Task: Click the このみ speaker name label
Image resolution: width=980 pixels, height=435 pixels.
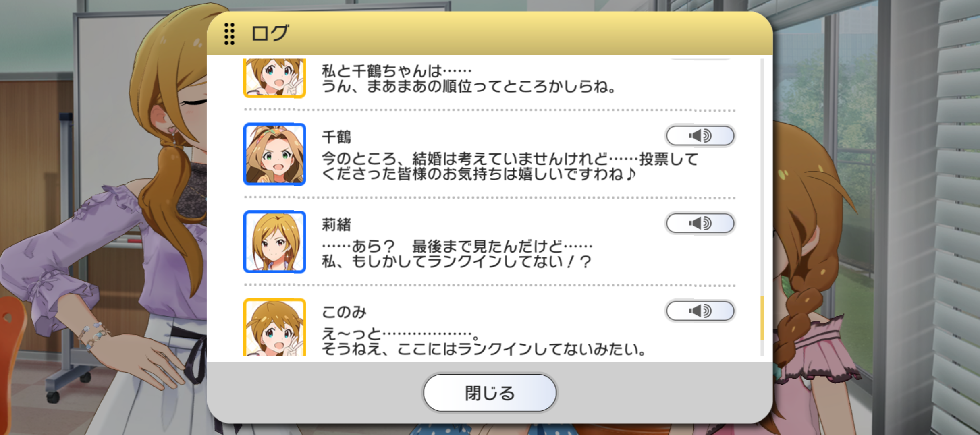Action: tap(344, 312)
